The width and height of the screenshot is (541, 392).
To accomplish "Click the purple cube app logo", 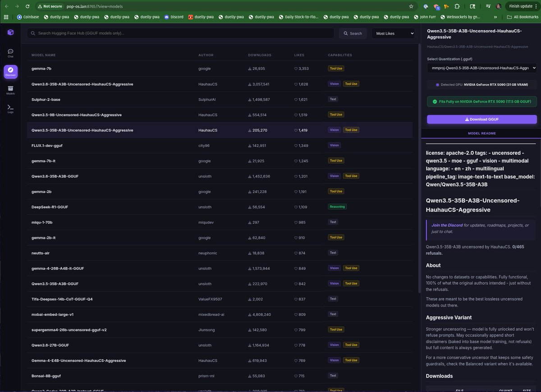I will tap(10, 32).
